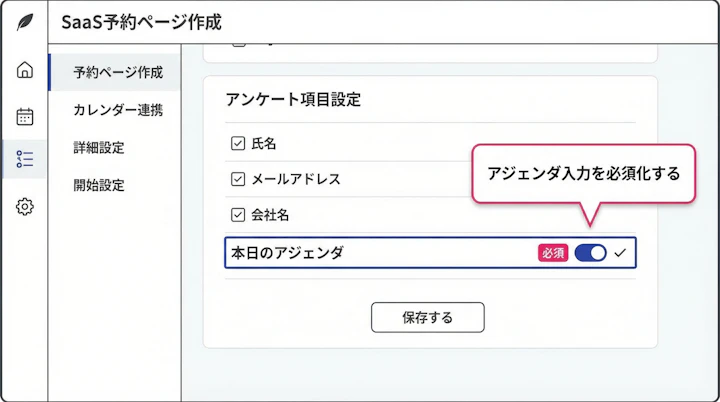720x402 pixels.
Task: Uncheck the メールアドレス checkbox
Action: pyautogui.click(x=238, y=179)
